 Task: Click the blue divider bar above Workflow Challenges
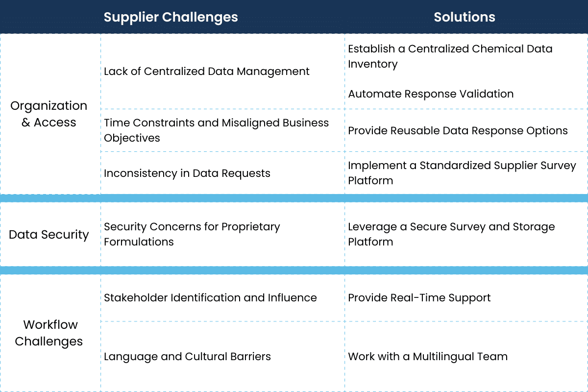pyautogui.click(x=294, y=270)
